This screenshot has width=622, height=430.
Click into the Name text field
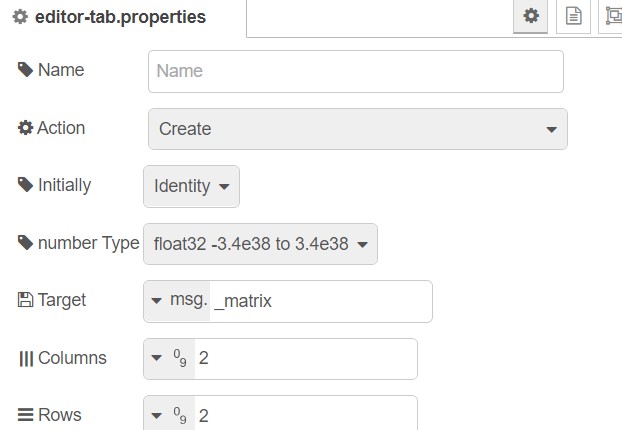(356, 71)
